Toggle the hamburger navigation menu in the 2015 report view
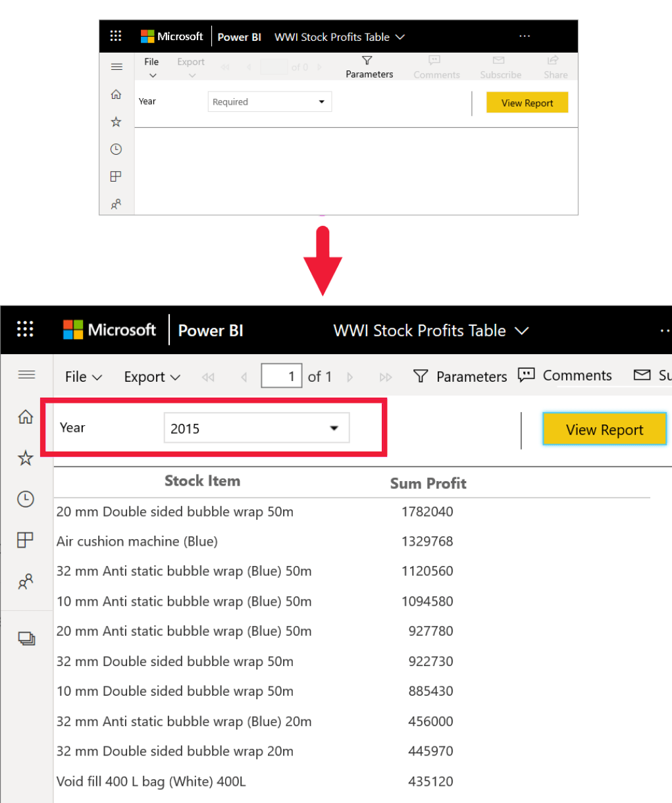Screen dimensions: 672x803 [26, 375]
